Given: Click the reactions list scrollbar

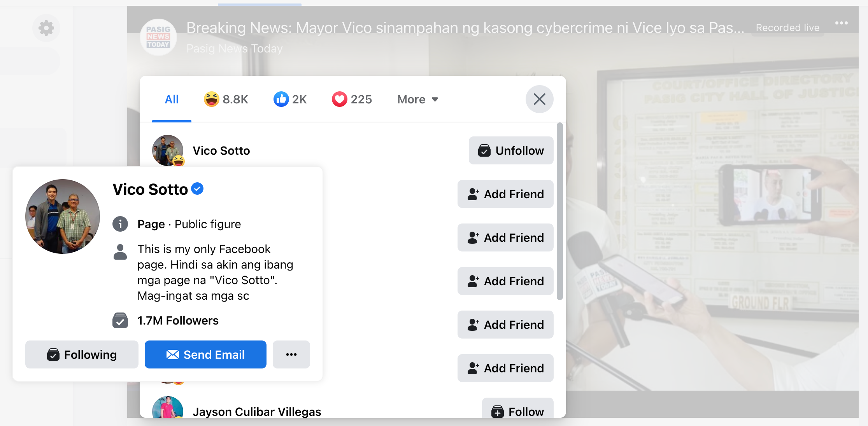Looking at the screenshot, I should click(x=560, y=211).
